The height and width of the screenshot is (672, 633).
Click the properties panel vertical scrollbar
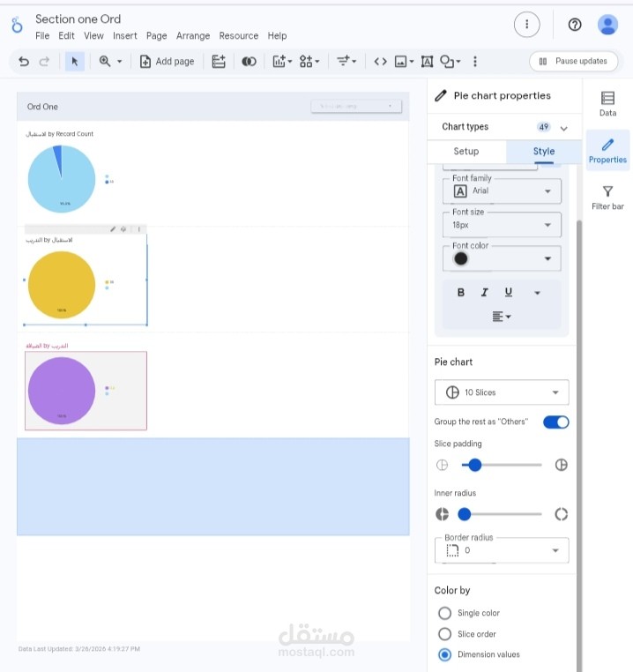(x=579, y=445)
